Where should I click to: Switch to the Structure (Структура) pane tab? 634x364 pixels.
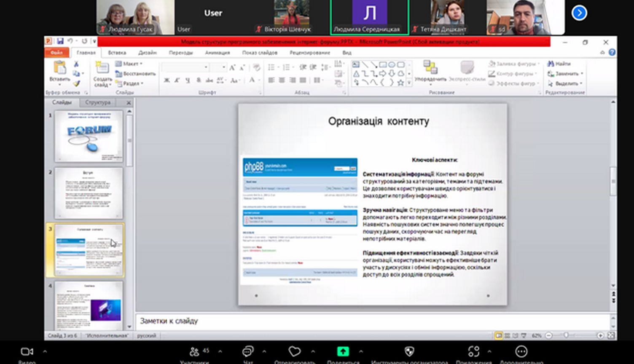(98, 102)
